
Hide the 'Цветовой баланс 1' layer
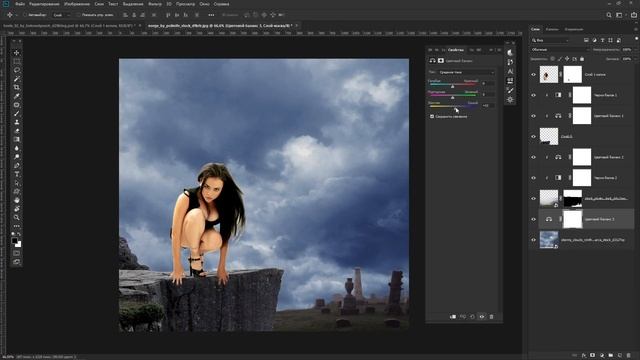(x=533, y=116)
